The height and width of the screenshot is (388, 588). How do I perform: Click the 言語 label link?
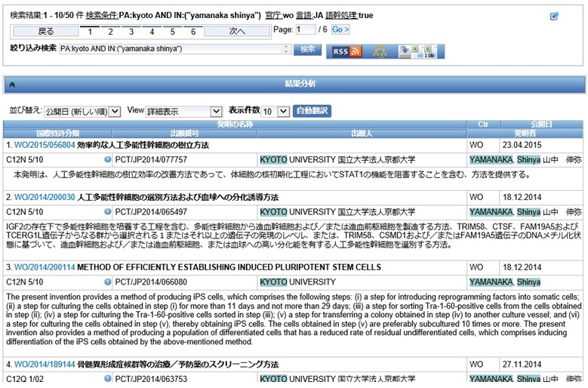[x=304, y=15]
